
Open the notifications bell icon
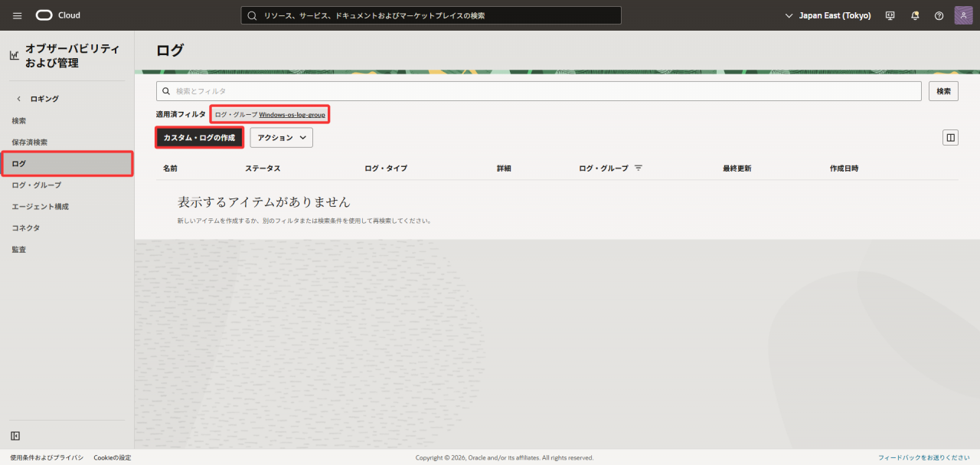pyautogui.click(x=915, y=15)
